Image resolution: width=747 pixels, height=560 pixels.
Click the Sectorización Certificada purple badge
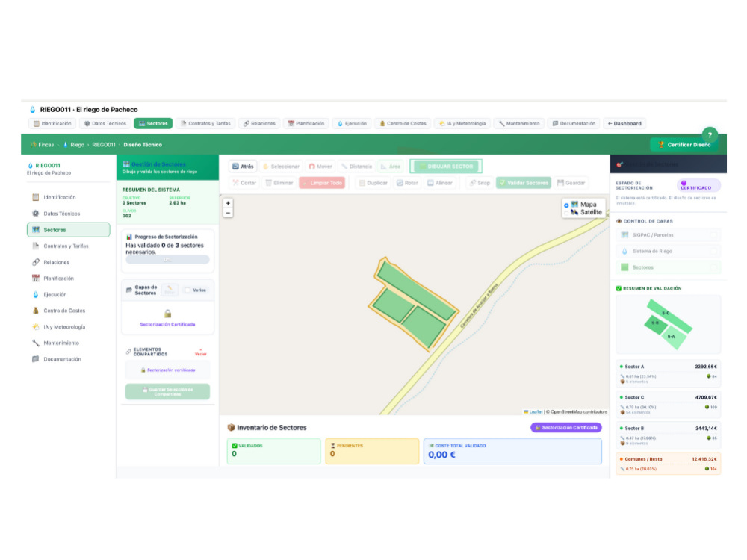point(566,428)
